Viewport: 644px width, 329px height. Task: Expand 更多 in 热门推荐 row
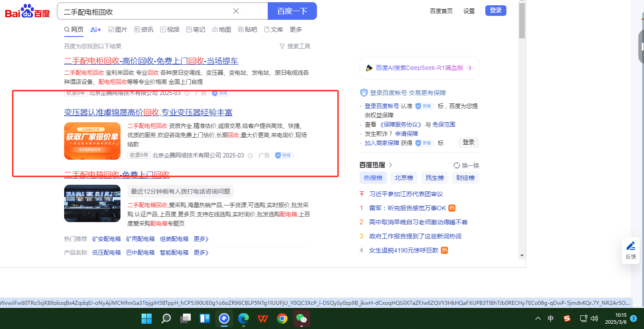201,239
